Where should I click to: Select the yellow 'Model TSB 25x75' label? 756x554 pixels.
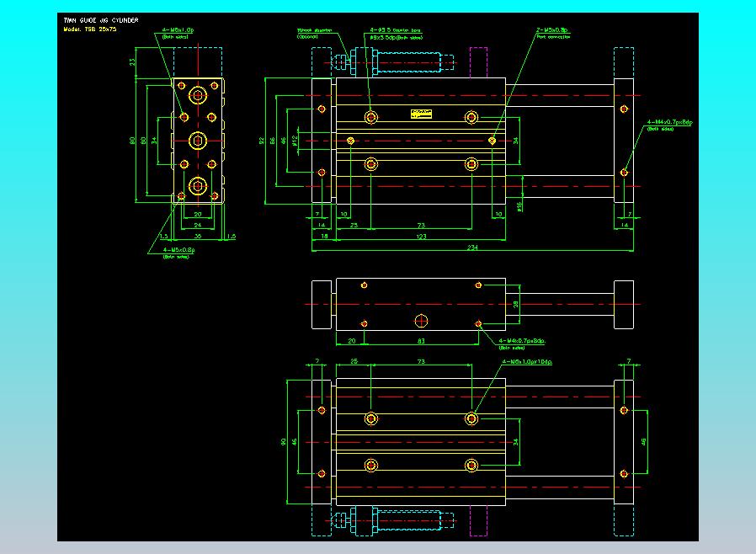coord(90,29)
